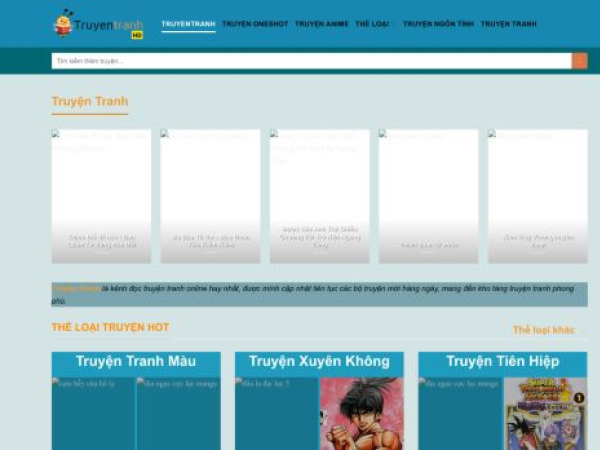
Task: Open the fourth comic card in carousel
Action: click(428, 196)
